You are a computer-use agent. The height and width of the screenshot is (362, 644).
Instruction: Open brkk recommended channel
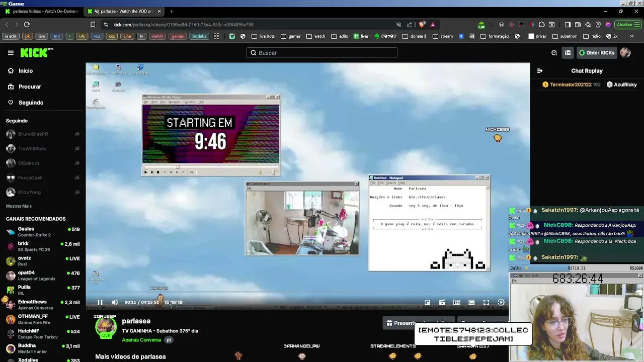click(42, 246)
